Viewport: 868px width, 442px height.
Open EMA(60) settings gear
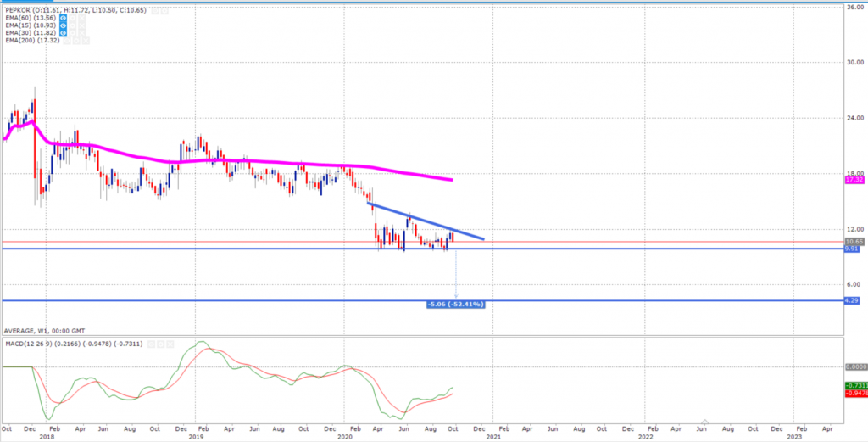pos(73,19)
